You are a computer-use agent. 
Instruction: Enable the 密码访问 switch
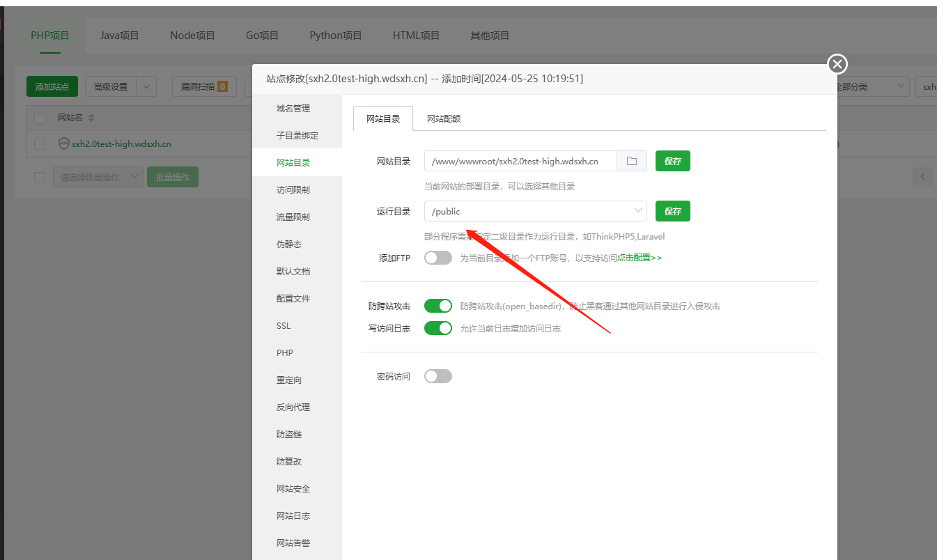pos(438,376)
